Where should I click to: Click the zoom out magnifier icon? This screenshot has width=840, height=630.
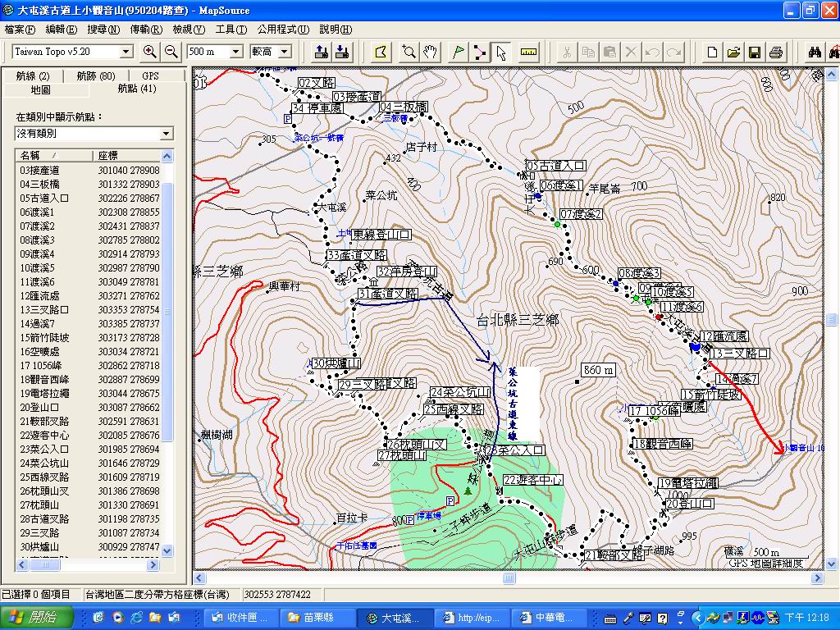171,52
